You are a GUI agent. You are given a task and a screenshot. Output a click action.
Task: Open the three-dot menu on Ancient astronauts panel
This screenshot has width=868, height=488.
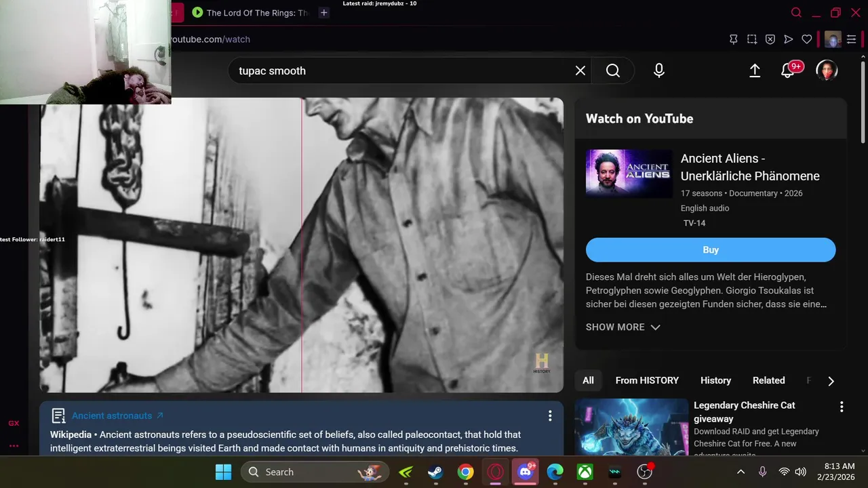pos(550,415)
